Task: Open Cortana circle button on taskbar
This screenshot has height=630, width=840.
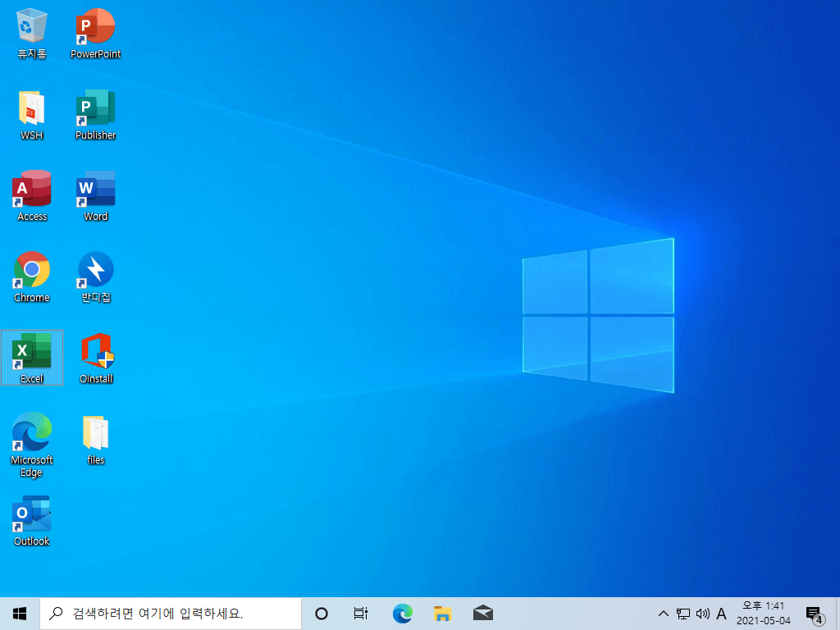Action: tap(322, 614)
